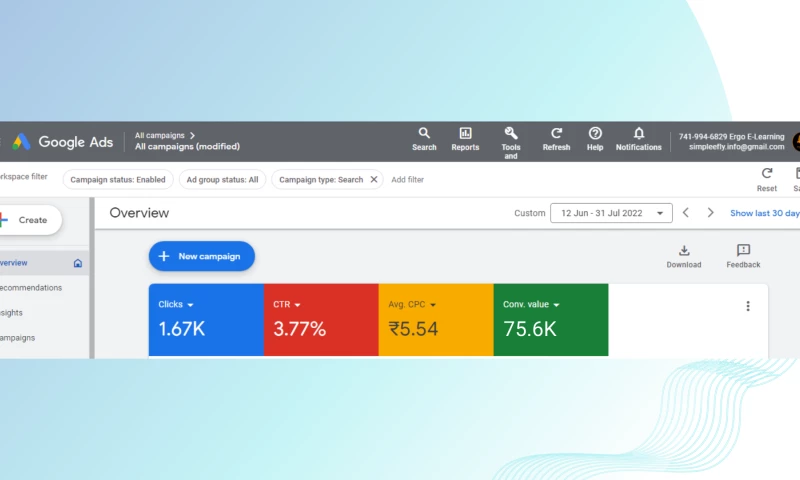
Task: Open the Clicks metric dropdown
Action: click(176, 305)
